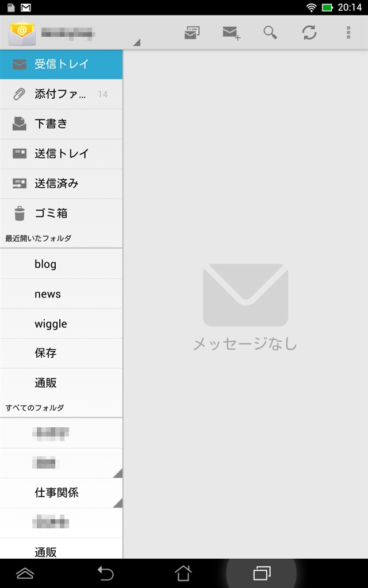Open the Gmail notification icon in status bar
The width and height of the screenshot is (368, 588).
pos(25,7)
